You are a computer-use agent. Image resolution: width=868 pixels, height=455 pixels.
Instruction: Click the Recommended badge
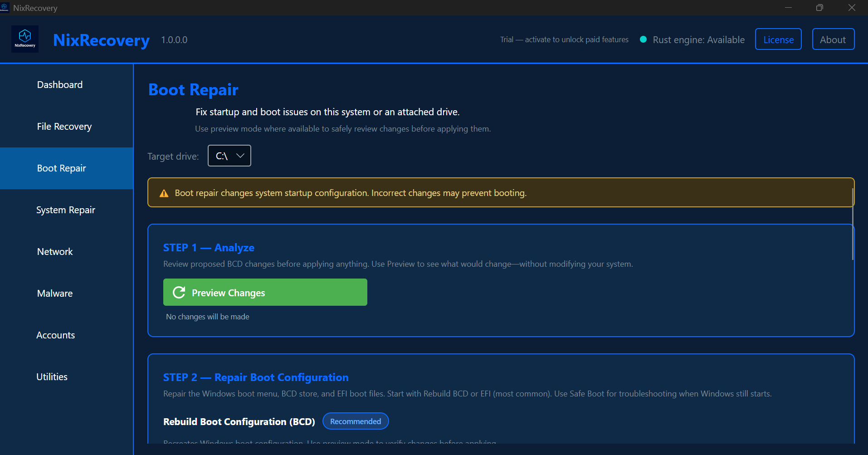[x=356, y=421]
